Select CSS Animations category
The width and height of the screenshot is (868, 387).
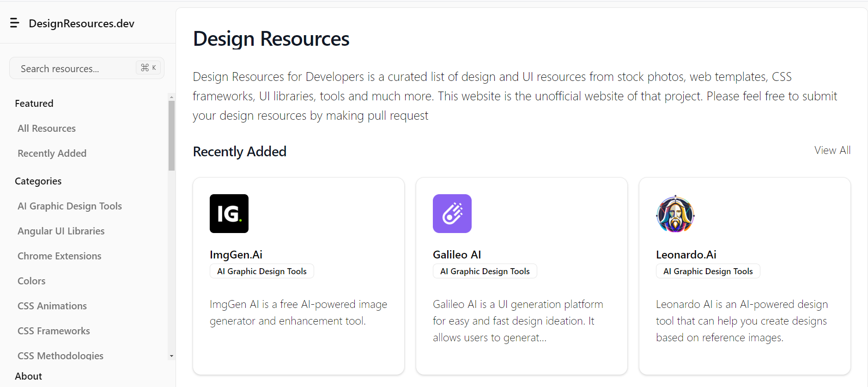pos(52,306)
